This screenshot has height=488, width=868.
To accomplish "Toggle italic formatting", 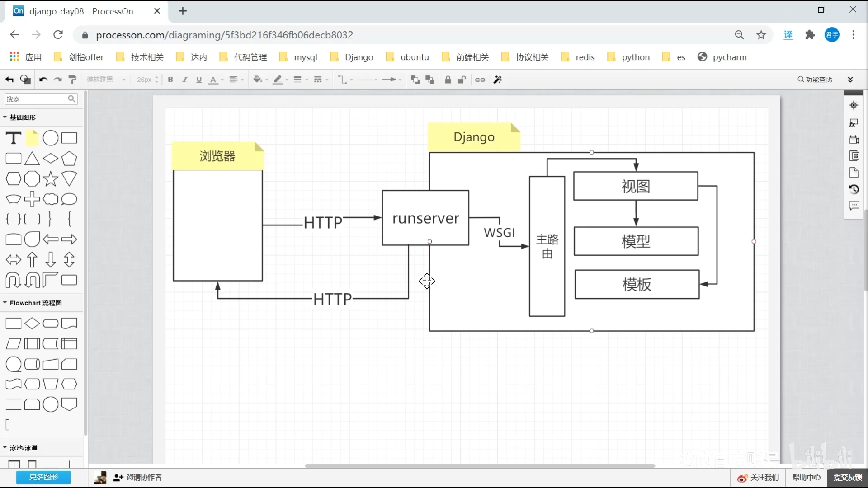I will pyautogui.click(x=184, y=80).
